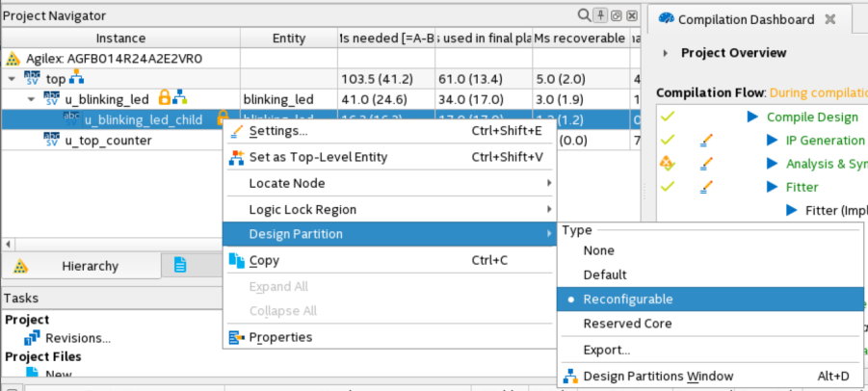Viewport: 868px width, 391px height.
Task: Click the search icon in Project Navigator
Action: 584,15
